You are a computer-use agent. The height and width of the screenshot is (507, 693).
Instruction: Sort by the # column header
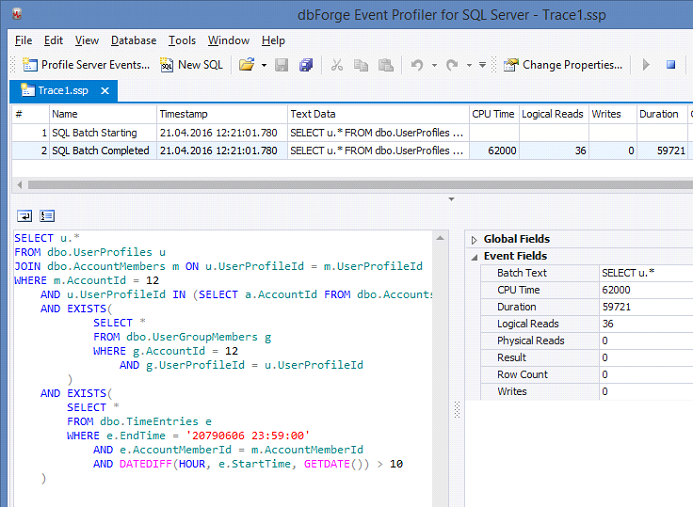coord(30,114)
